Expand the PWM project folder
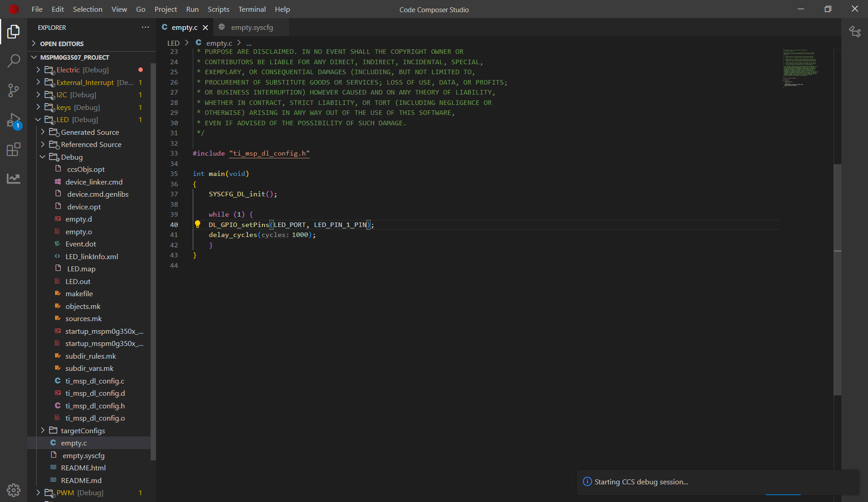The width and height of the screenshot is (868, 502). pyautogui.click(x=89, y=493)
